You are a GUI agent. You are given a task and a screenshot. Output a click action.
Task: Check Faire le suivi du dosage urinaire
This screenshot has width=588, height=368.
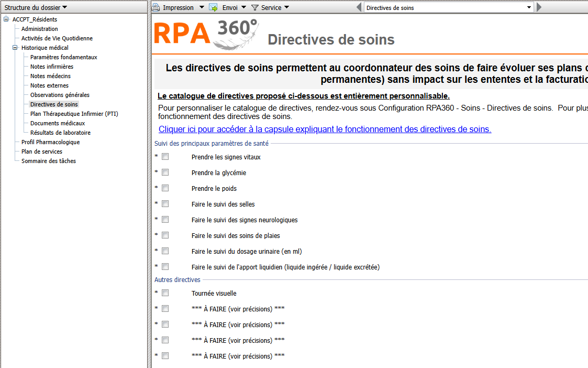pos(165,251)
